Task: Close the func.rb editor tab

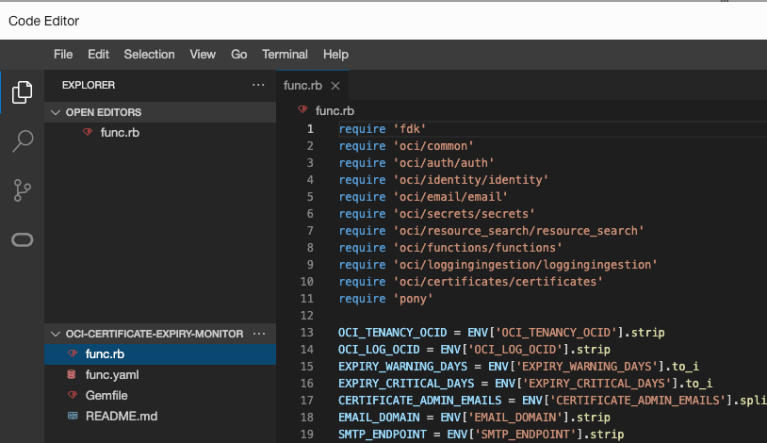Action: point(335,86)
